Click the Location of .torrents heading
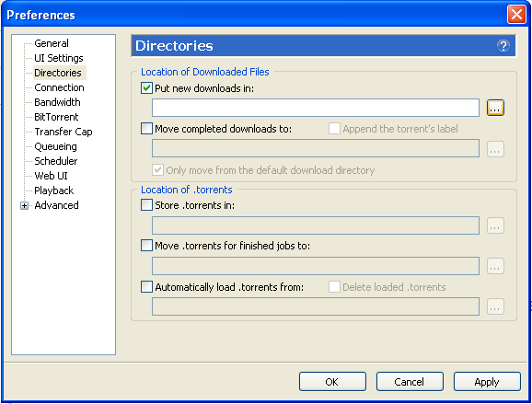Viewport: 532px width, 404px height. [187, 190]
